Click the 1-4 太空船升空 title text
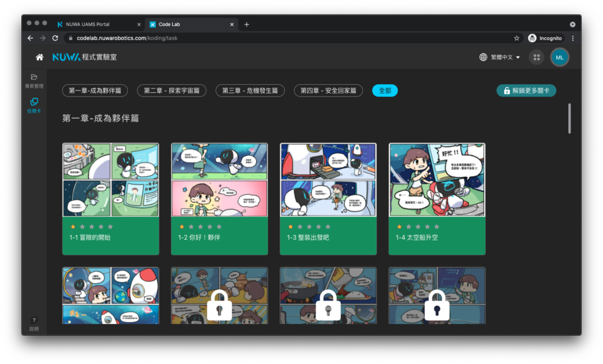603x364 pixels. pos(416,237)
